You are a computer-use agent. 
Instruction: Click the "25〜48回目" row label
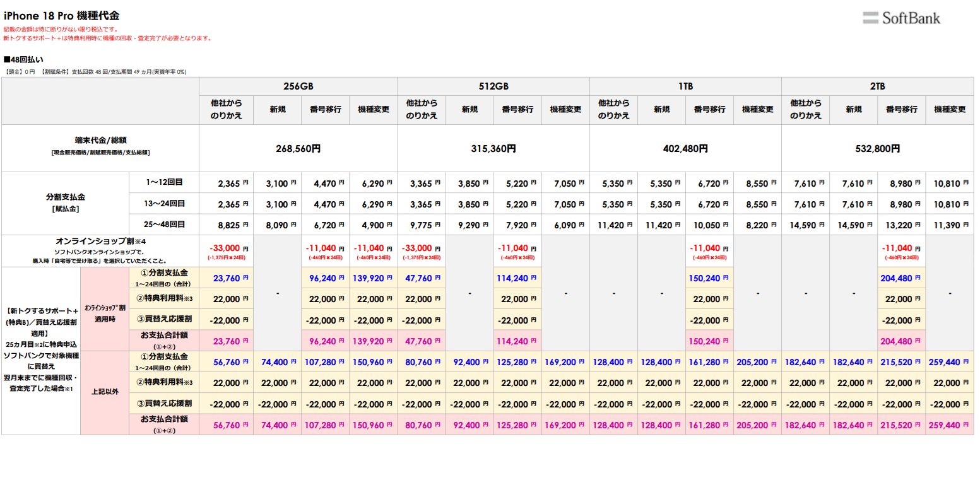click(164, 225)
